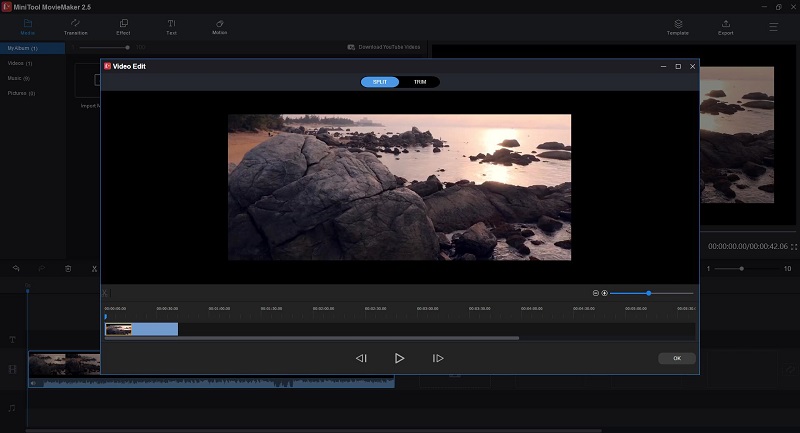800x433 pixels.
Task: Play the video in edit dialog
Action: coord(399,358)
